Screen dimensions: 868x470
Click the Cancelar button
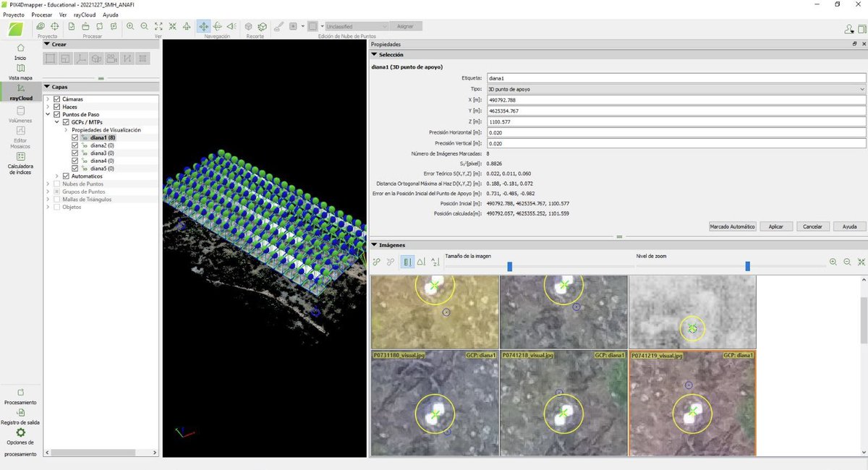[x=813, y=226]
